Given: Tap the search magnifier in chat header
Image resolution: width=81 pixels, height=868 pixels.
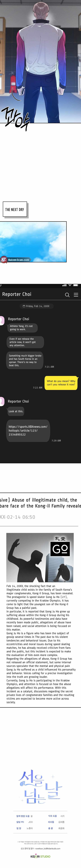Looking at the screenshot, I should (x=67, y=294).
